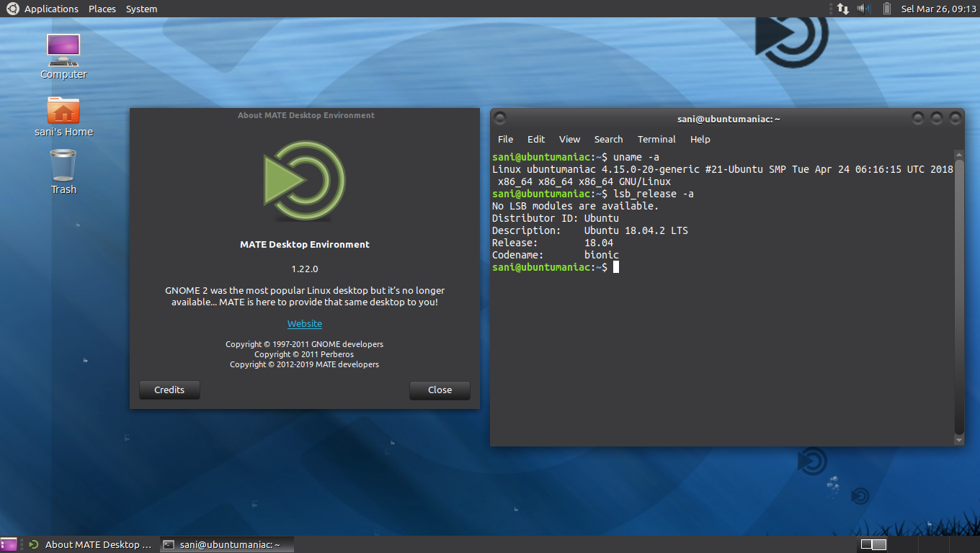Switch to sani@ubuntumaniac terminal taskbar entry

tap(226, 544)
